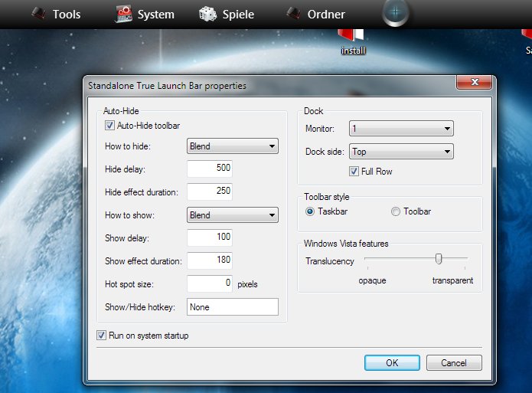Click the dark icon beside Tools

pyautogui.click(x=39, y=14)
